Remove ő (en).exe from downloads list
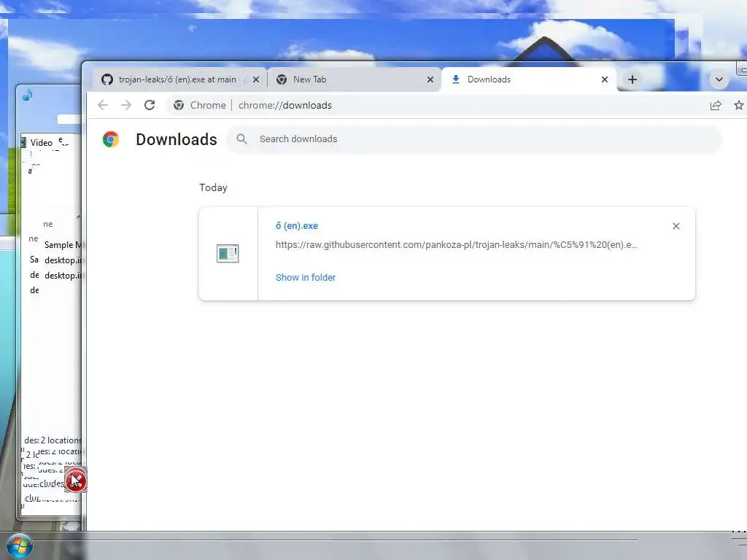This screenshot has height=560, width=747. [676, 226]
